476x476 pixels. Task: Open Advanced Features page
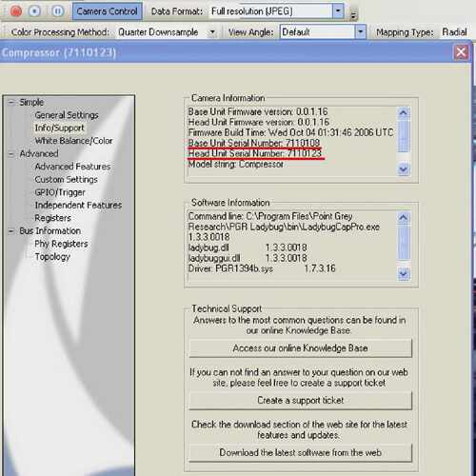click(72, 167)
